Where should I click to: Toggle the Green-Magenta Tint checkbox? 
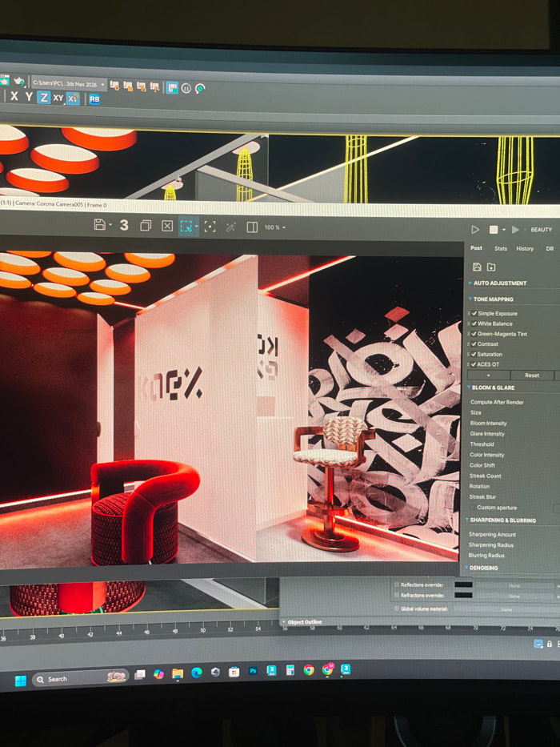pos(474,334)
